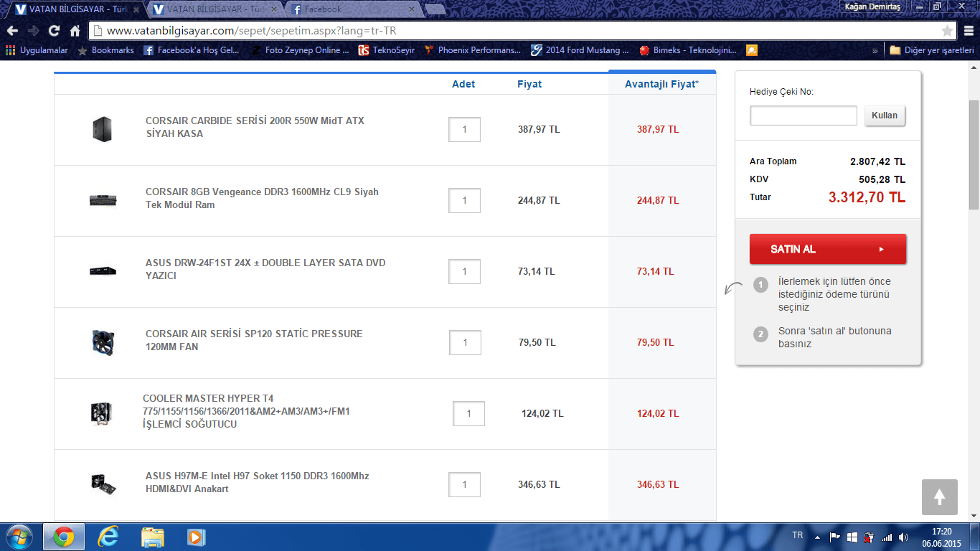Switch to the second Vatan Bilgisayar tab

pyautogui.click(x=214, y=9)
